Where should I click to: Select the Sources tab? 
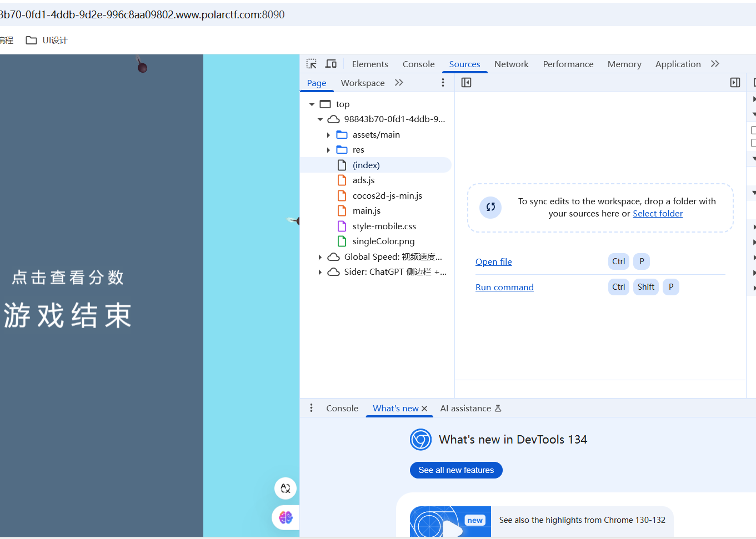[x=464, y=64]
